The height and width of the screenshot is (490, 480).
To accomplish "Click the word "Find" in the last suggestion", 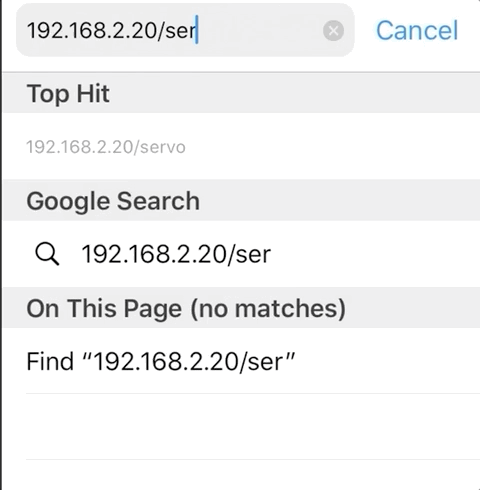I will [x=50, y=361].
